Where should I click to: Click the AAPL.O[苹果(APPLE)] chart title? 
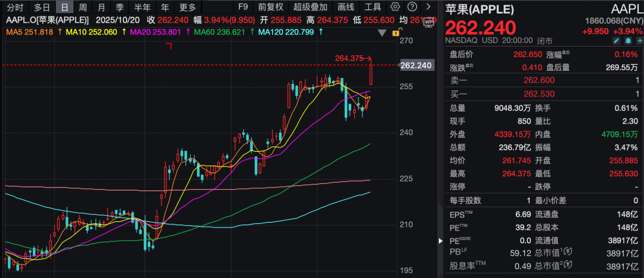coord(47,20)
